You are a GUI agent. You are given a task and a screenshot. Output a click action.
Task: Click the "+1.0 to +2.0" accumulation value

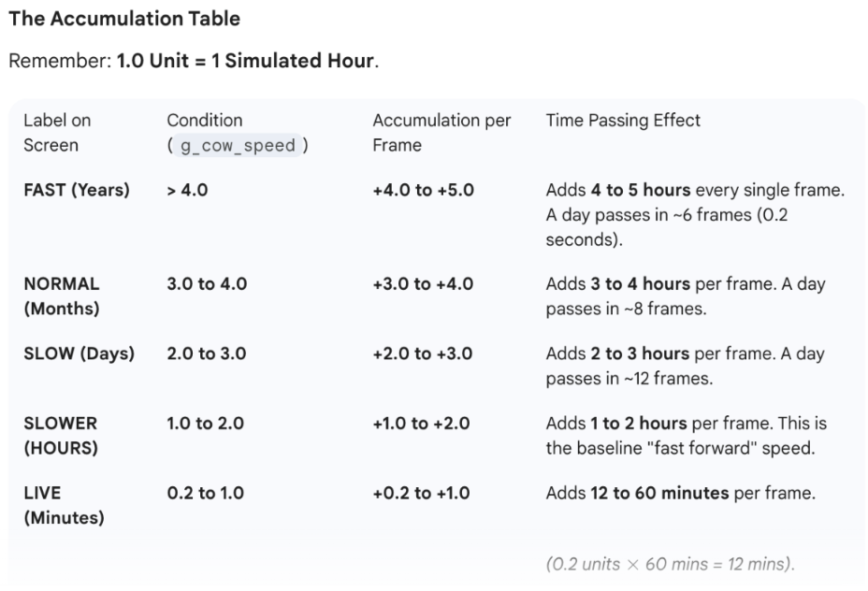424,424
